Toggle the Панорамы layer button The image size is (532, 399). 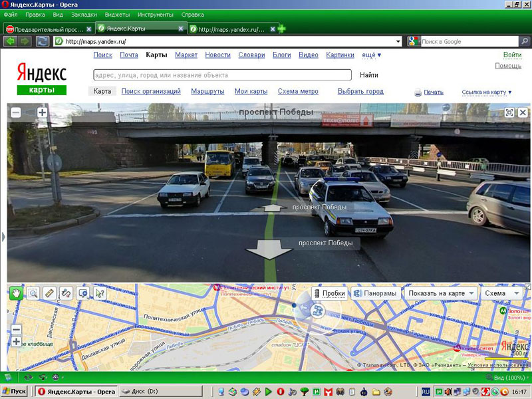(x=376, y=293)
